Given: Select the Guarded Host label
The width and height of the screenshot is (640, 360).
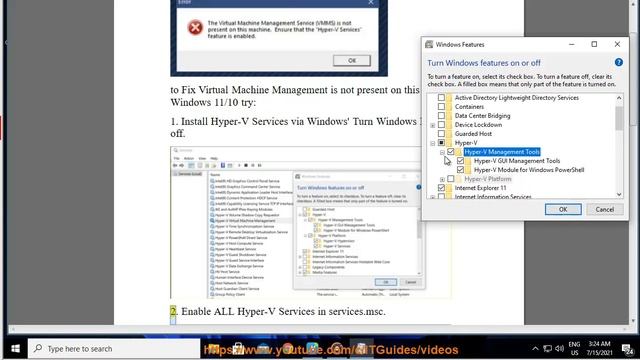Looking at the screenshot, I should click(473, 133).
